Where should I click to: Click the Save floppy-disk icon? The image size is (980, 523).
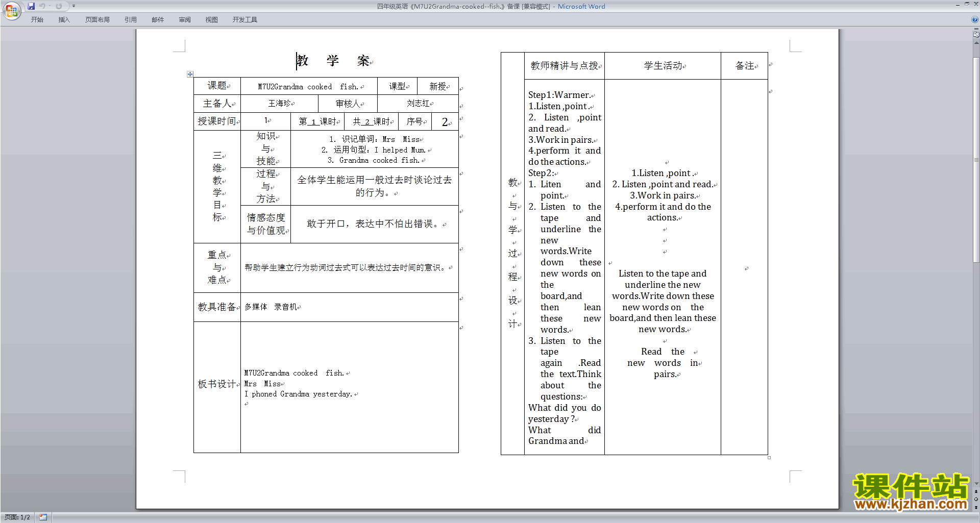tap(31, 6)
